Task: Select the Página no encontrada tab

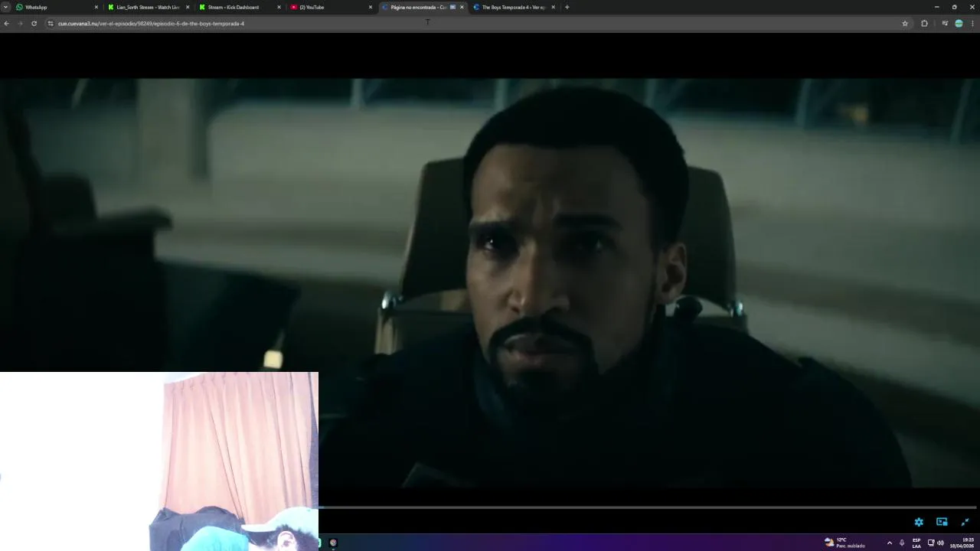Action: [x=422, y=7]
